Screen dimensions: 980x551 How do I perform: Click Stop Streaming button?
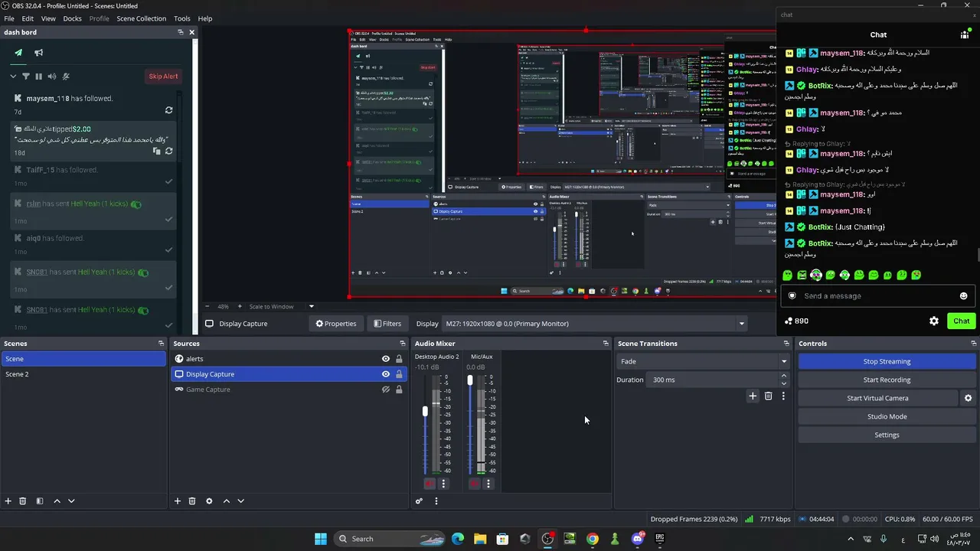point(887,361)
